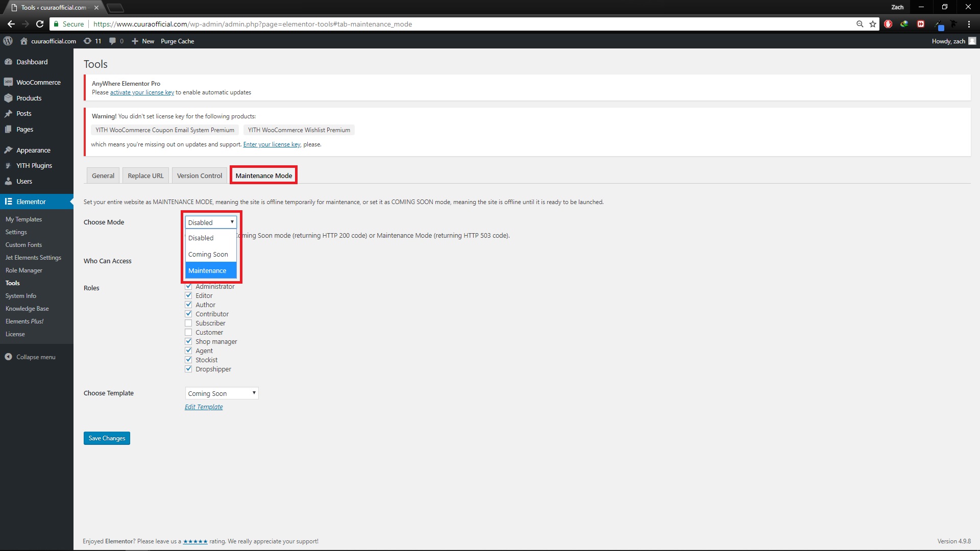
Task: Click the Products box icon in sidebar
Action: tap(8, 98)
